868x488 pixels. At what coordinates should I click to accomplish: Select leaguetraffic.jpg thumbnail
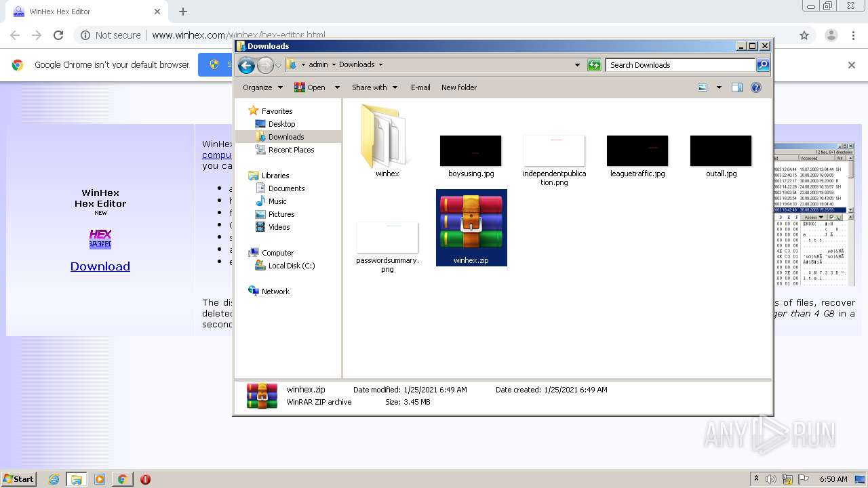click(x=637, y=150)
